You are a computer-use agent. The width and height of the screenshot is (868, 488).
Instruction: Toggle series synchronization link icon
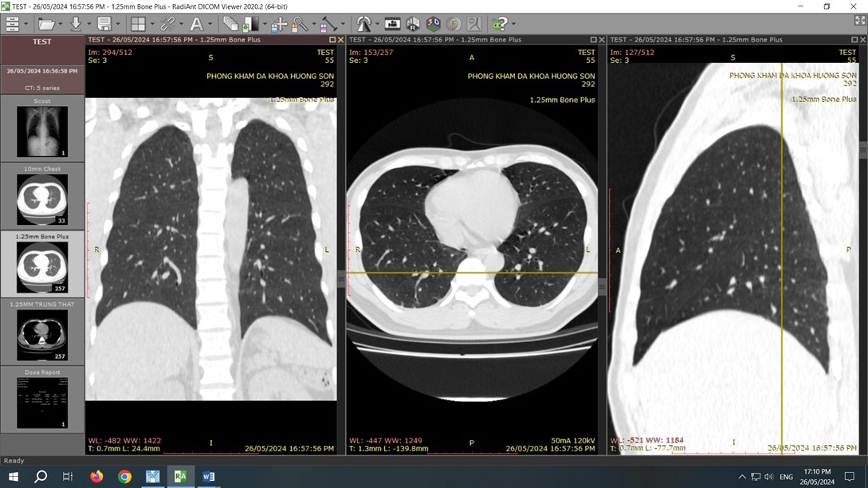click(167, 24)
